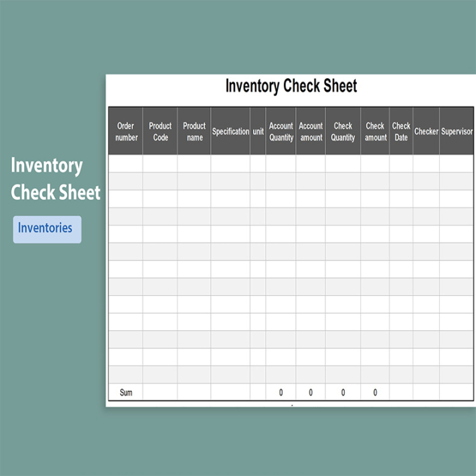Select the Product name column header
Screen dimensions: 476x476
[194, 131]
